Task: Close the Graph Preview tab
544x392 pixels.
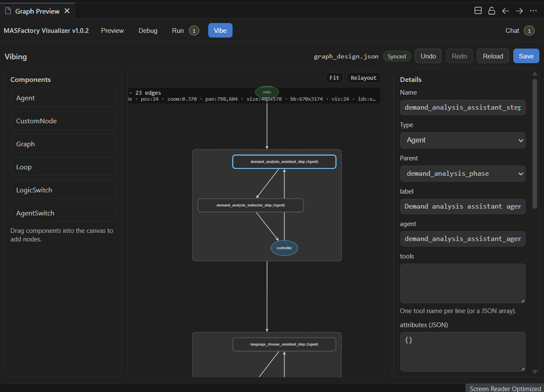Action: pyautogui.click(x=67, y=11)
